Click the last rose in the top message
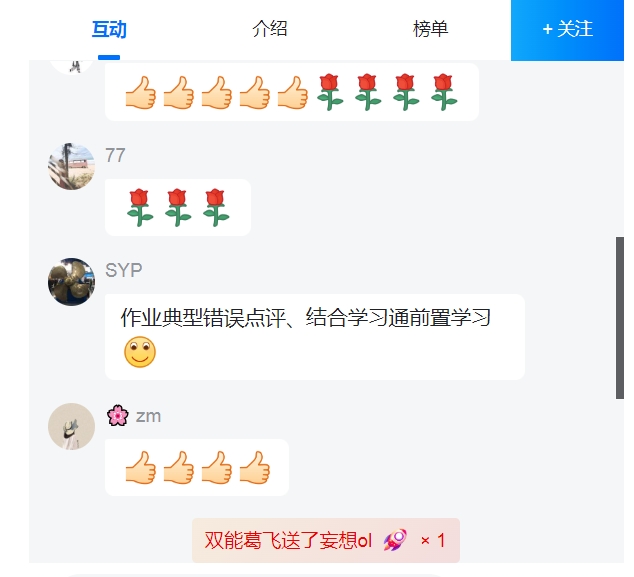Image resolution: width=634 pixels, height=577 pixels. [444, 92]
